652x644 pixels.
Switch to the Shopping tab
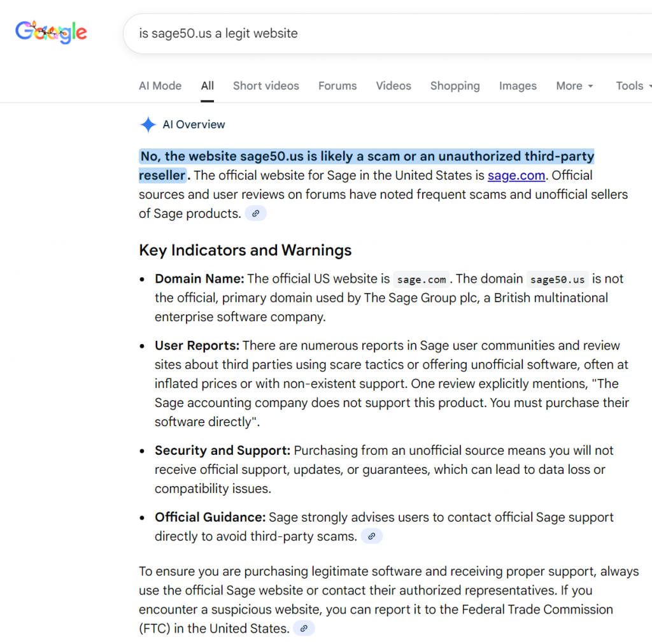[455, 86]
